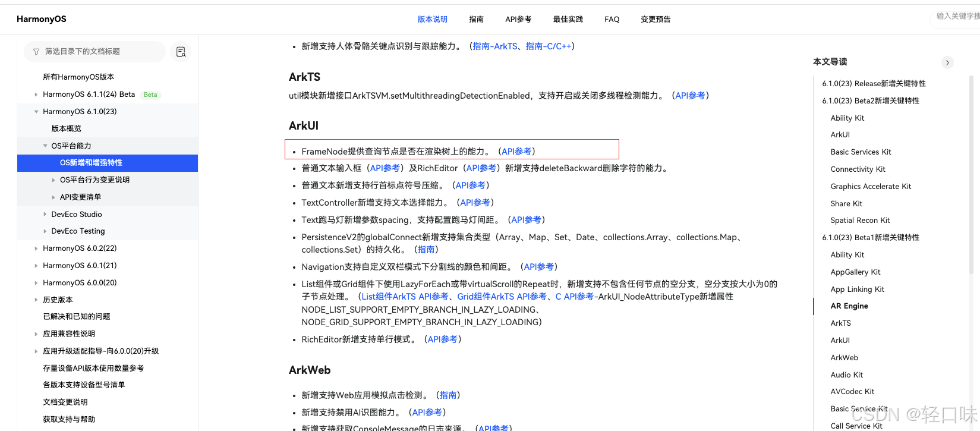Jump to AR Engine in outline
This screenshot has height=431, width=980.
pos(849,306)
